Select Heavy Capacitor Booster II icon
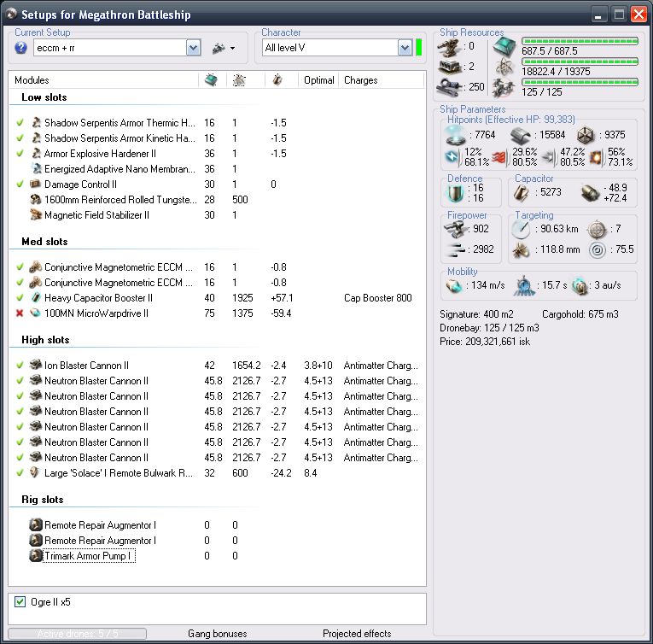The height and width of the screenshot is (644, 653). pyautogui.click(x=36, y=297)
